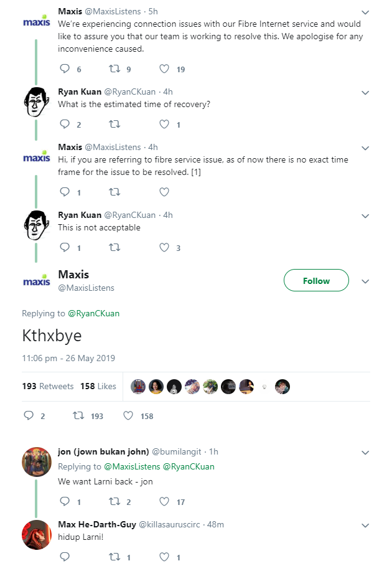This screenshot has height=566, width=392.
Task: Open more options on jon's reply tweet
Action: point(365,452)
